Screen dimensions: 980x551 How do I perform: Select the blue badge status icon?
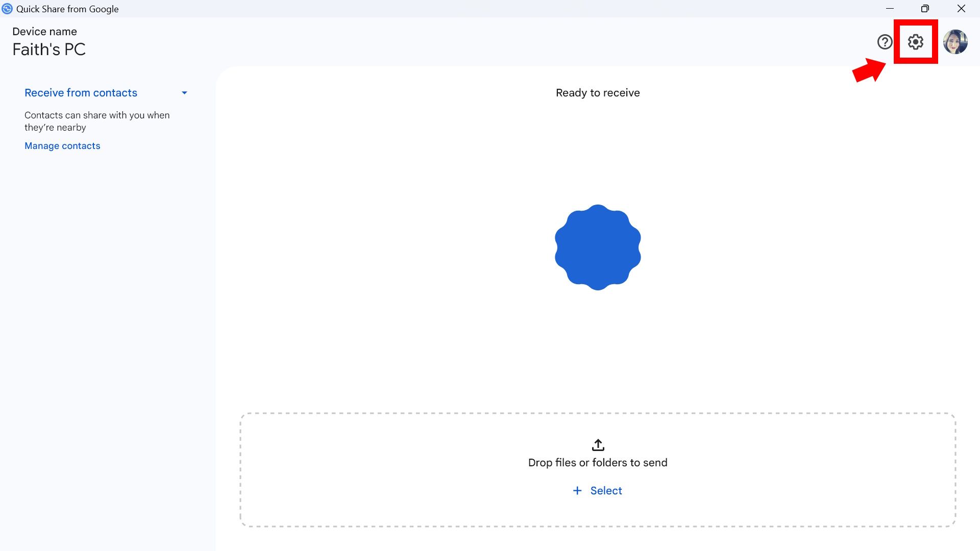[597, 246]
